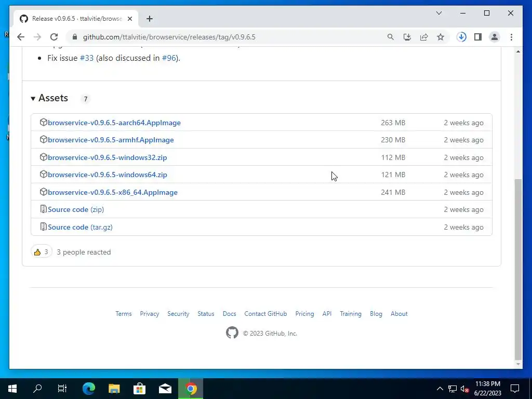The height and width of the screenshot is (399, 532).
Task: Select the Release v0.9.6.5 GitHub tab
Action: tap(76, 19)
